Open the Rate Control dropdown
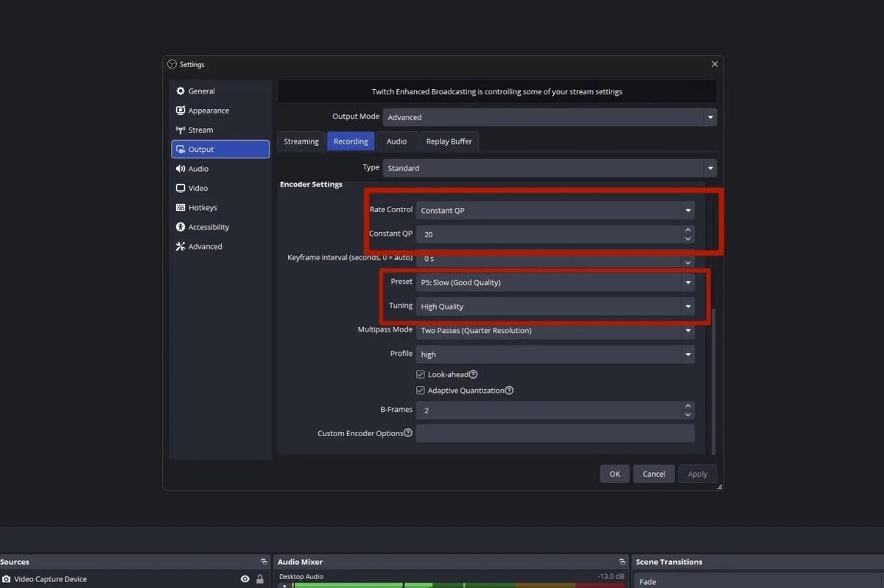 555,210
